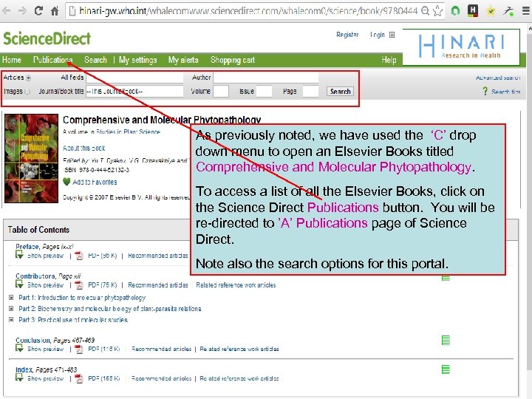The image size is (532, 399).
Task: Click Show preview text in the Preface row
Action: (46, 256)
